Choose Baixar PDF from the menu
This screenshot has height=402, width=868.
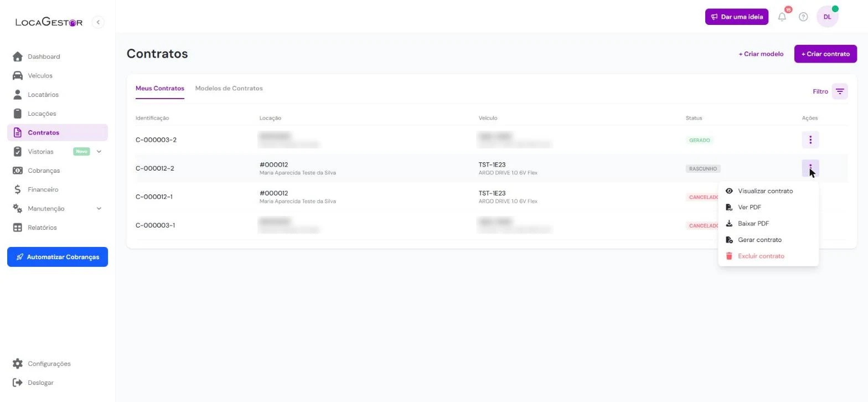pos(768,224)
